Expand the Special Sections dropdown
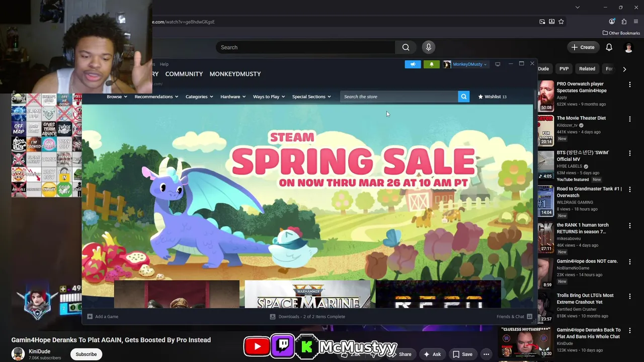The image size is (644, 362). 311,97
